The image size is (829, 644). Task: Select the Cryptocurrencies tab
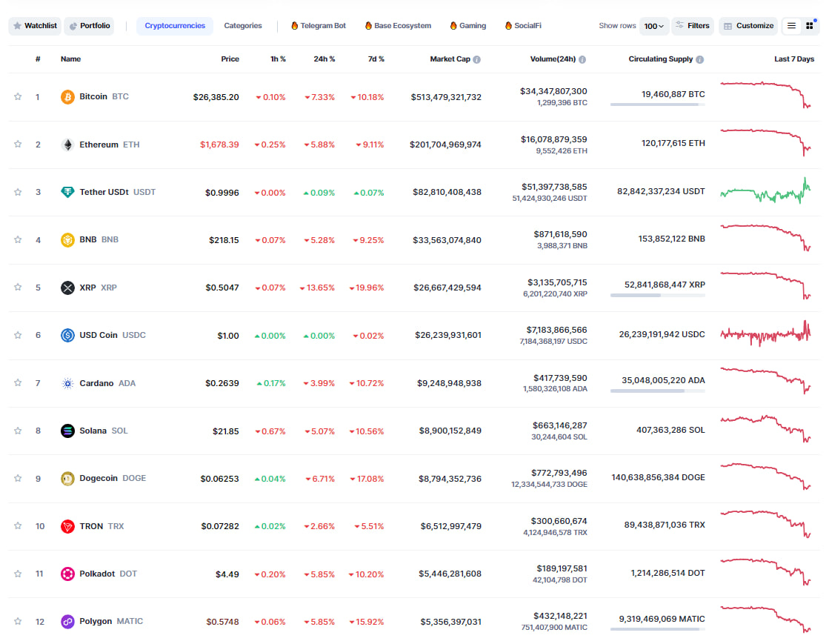tap(175, 25)
